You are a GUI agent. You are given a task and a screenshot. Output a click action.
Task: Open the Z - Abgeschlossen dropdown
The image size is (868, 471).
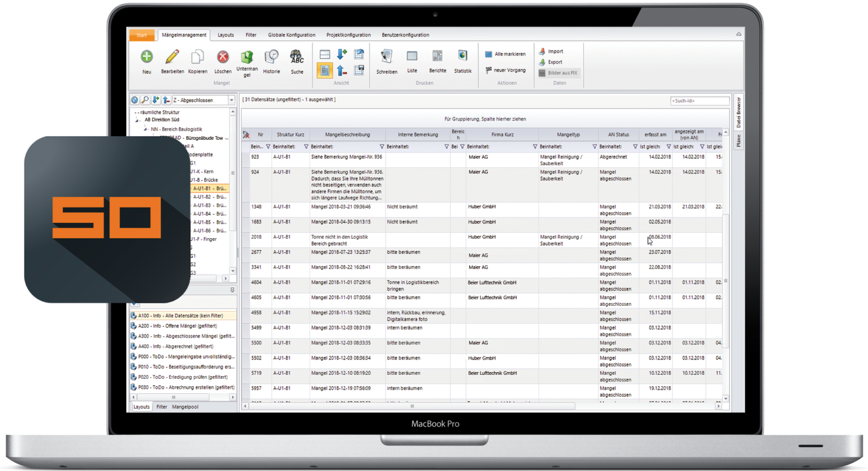pyautogui.click(x=231, y=100)
